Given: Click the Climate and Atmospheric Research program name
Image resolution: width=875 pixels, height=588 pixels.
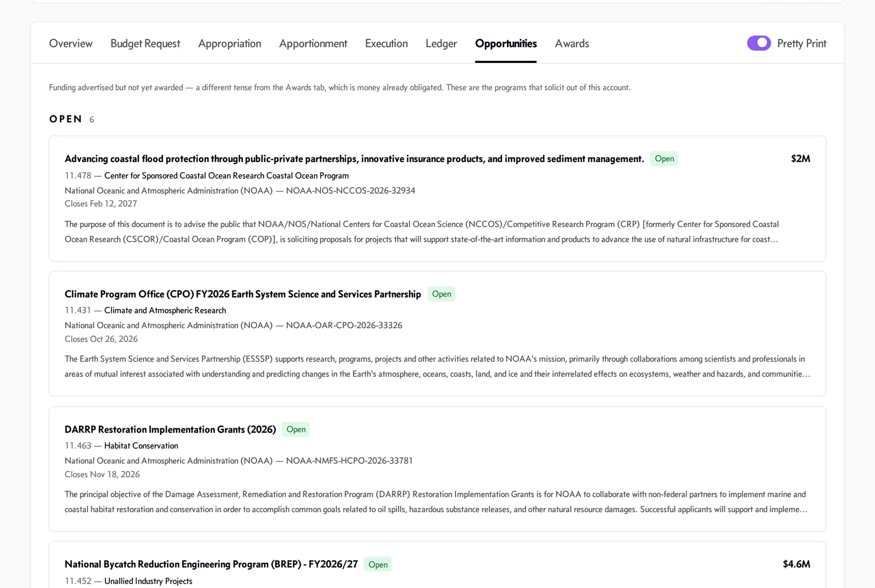Looking at the screenshot, I should (x=165, y=310).
